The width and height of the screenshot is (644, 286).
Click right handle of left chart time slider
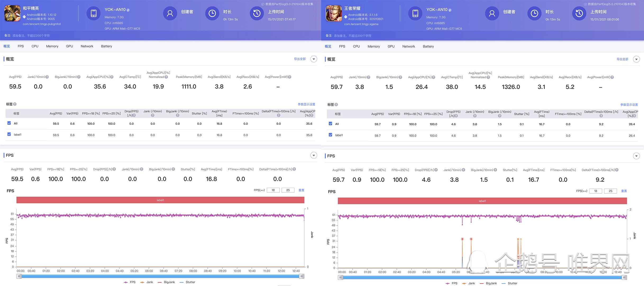click(x=302, y=276)
